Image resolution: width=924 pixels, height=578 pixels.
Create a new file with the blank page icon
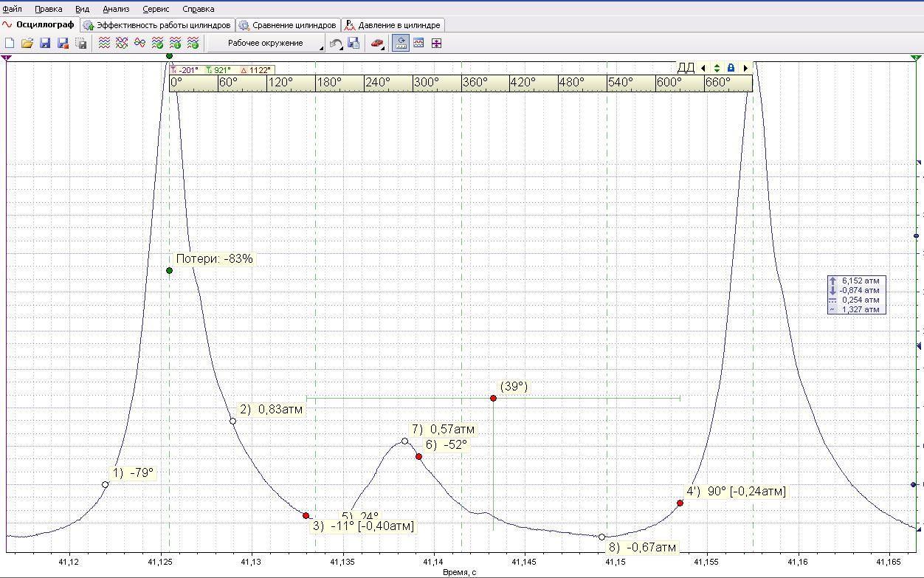[10, 44]
